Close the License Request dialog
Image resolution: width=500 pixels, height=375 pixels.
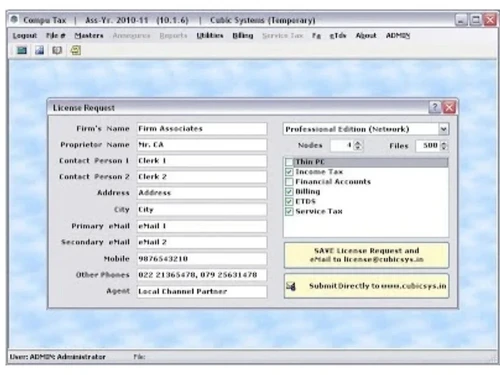pyautogui.click(x=449, y=107)
